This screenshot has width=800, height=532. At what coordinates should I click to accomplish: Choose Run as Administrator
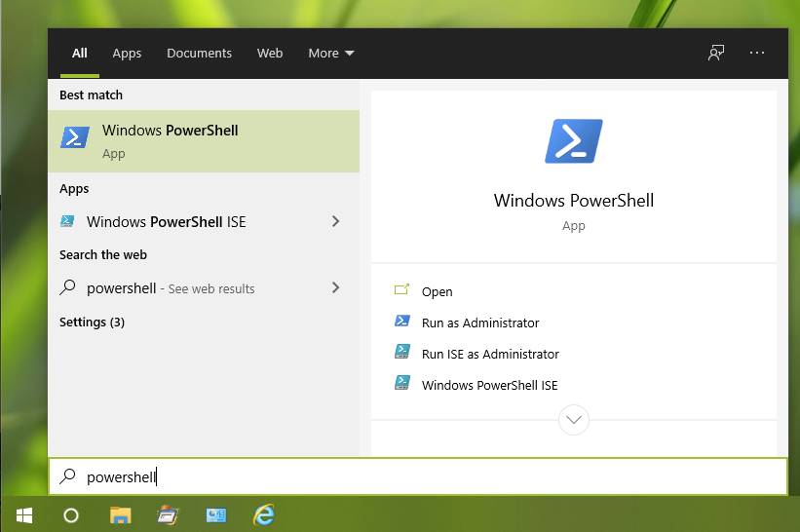(480, 323)
